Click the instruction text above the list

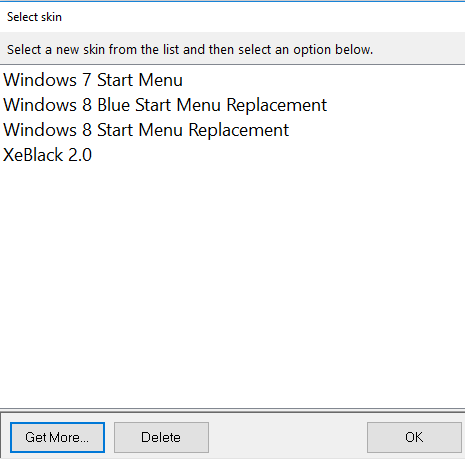(x=190, y=50)
